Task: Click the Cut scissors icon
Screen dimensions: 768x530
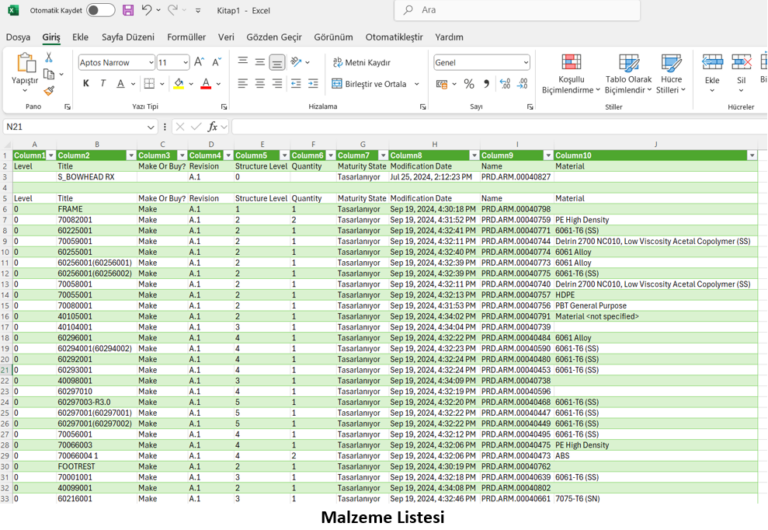Action: point(49,58)
